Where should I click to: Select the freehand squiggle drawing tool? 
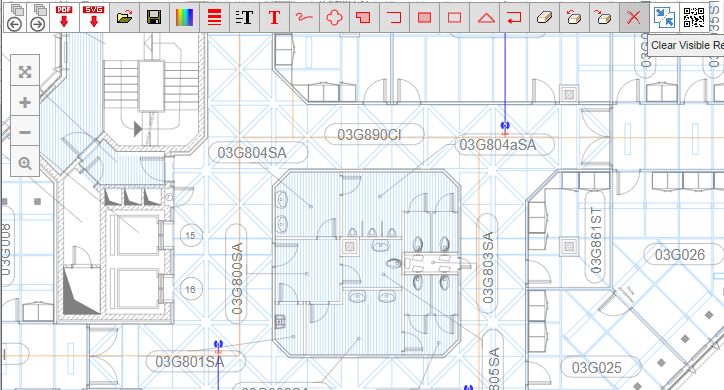point(304,17)
